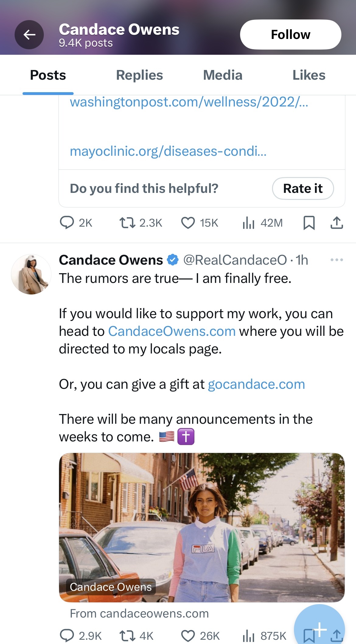Image resolution: width=356 pixels, height=644 pixels.
Task: Open Candace Owens profile avatar
Action: (x=31, y=274)
